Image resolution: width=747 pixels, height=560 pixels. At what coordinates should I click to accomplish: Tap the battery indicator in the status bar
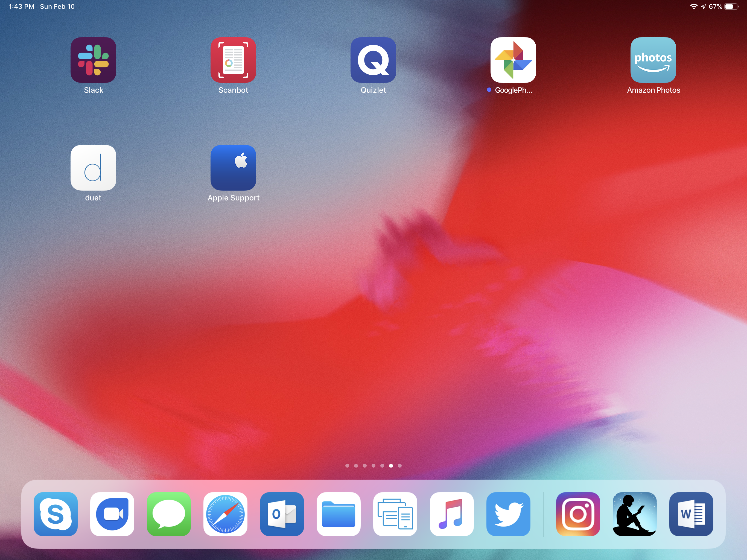pyautogui.click(x=731, y=6)
